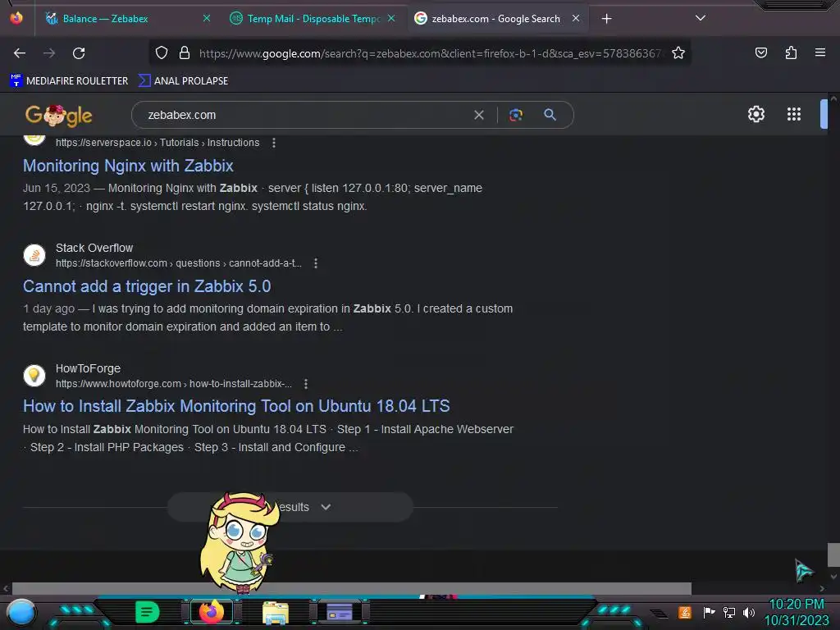Image resolution: width=840 pixels, height=630 pixels.
Task: Open Action Center flag icon
Action: point(709,612)
